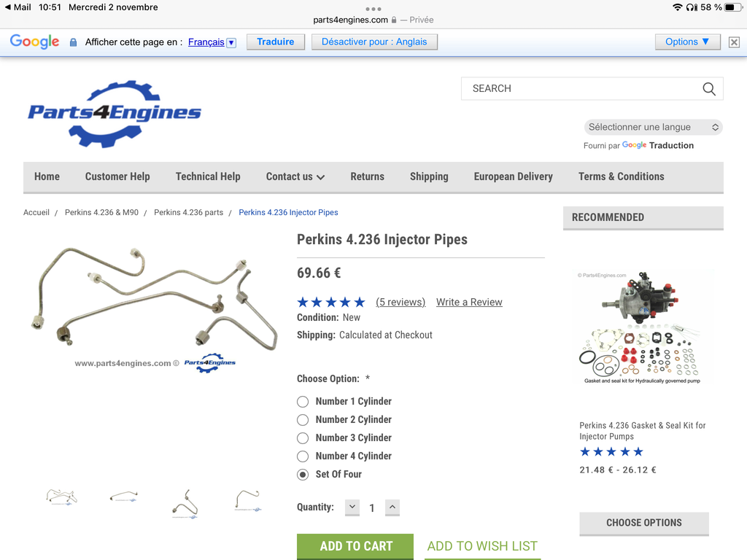
Task: Tap the battery indicator in status bar
Action: [732, 7]
